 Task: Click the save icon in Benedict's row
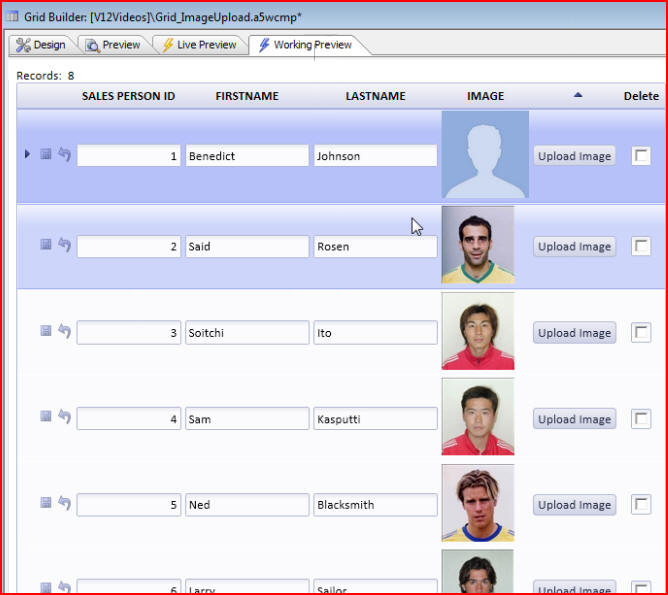(46, 154)
